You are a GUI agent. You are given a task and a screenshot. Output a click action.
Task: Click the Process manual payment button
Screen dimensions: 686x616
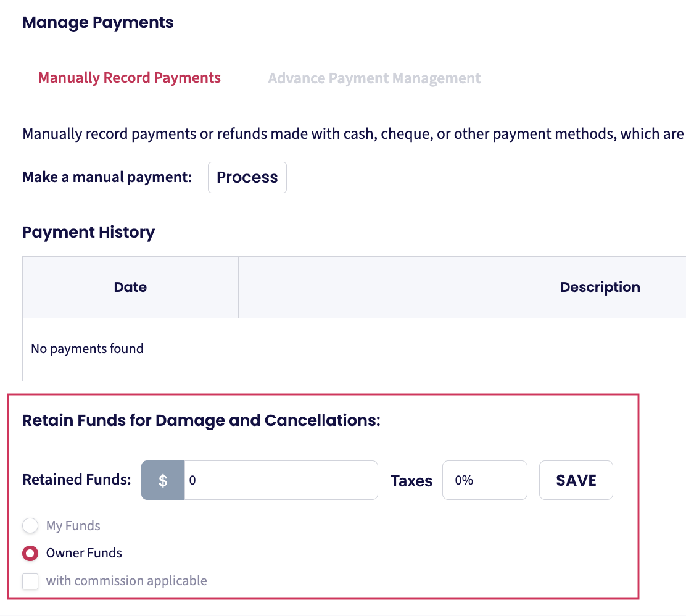pyautogui.click(x=247, y=178)
